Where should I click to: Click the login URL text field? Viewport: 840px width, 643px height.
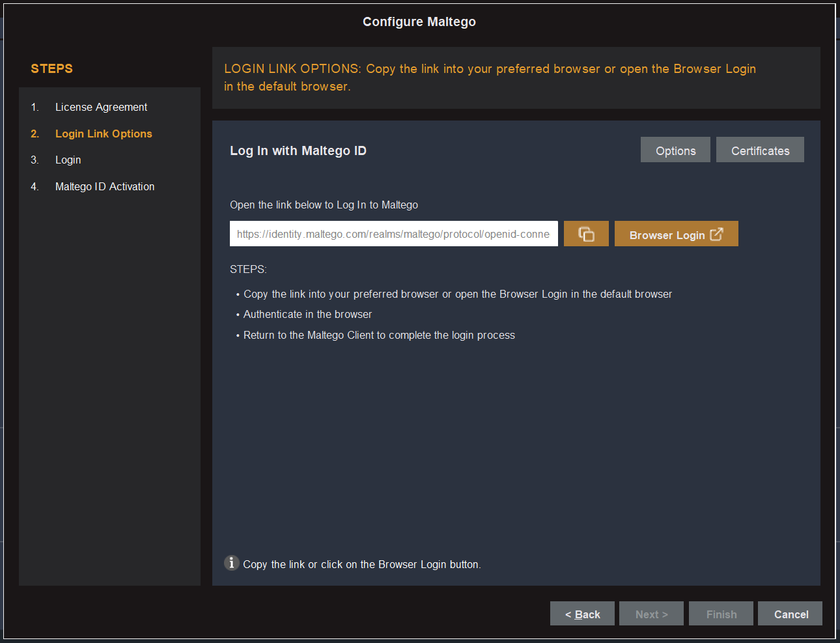click(x=394, y=234)
